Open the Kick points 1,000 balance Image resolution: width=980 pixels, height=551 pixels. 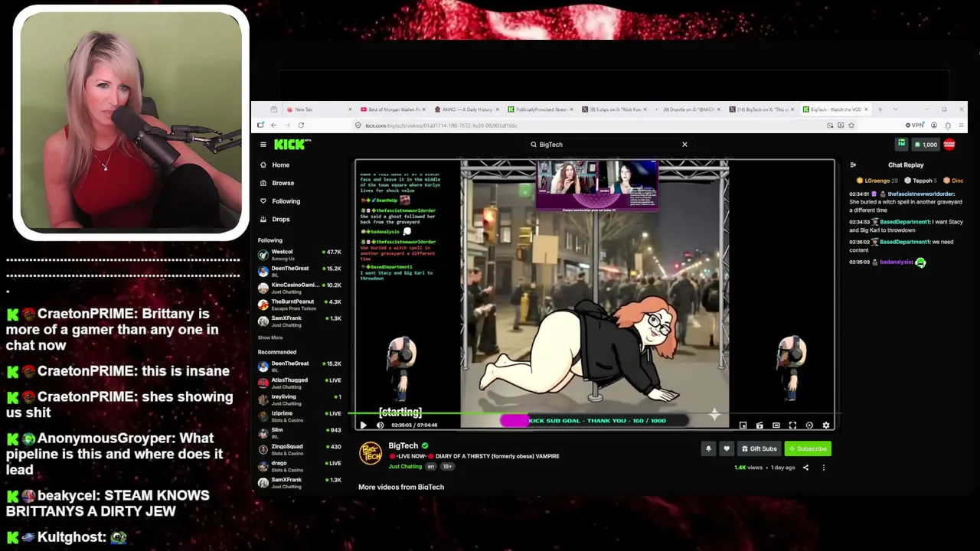926,145
